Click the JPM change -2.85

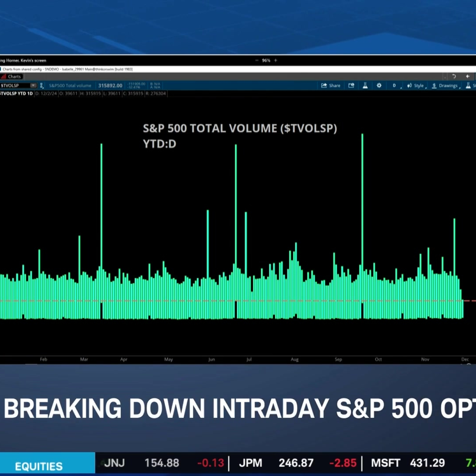point(343,463)
